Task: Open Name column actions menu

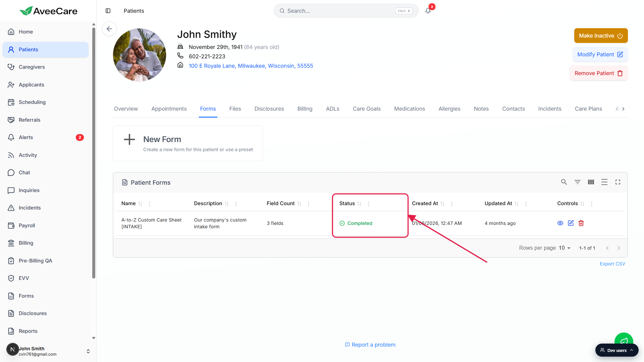Action: pos(150,204)
